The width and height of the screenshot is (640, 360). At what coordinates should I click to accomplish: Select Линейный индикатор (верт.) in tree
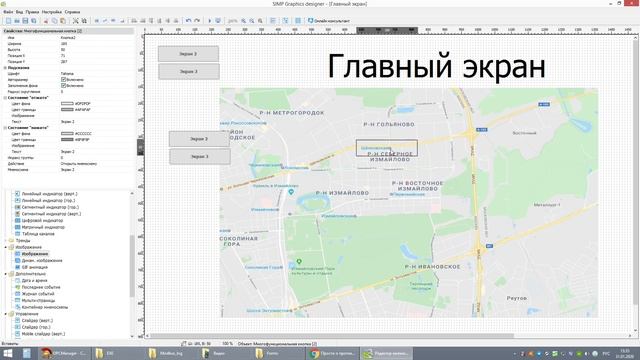[49, 194]
